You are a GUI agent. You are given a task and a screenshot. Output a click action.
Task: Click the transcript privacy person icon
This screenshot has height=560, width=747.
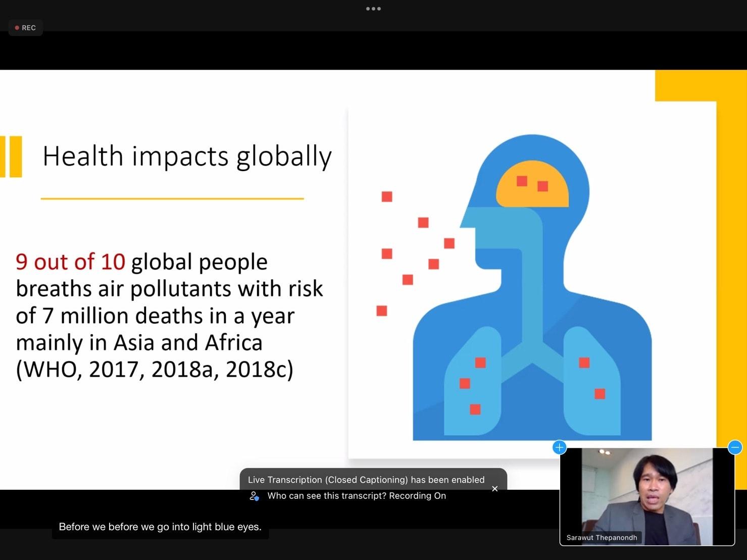254,496
